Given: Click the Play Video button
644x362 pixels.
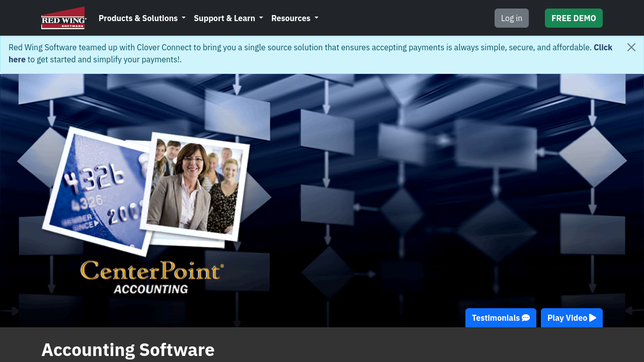Looking at the screenshot, I should [572, 318].
